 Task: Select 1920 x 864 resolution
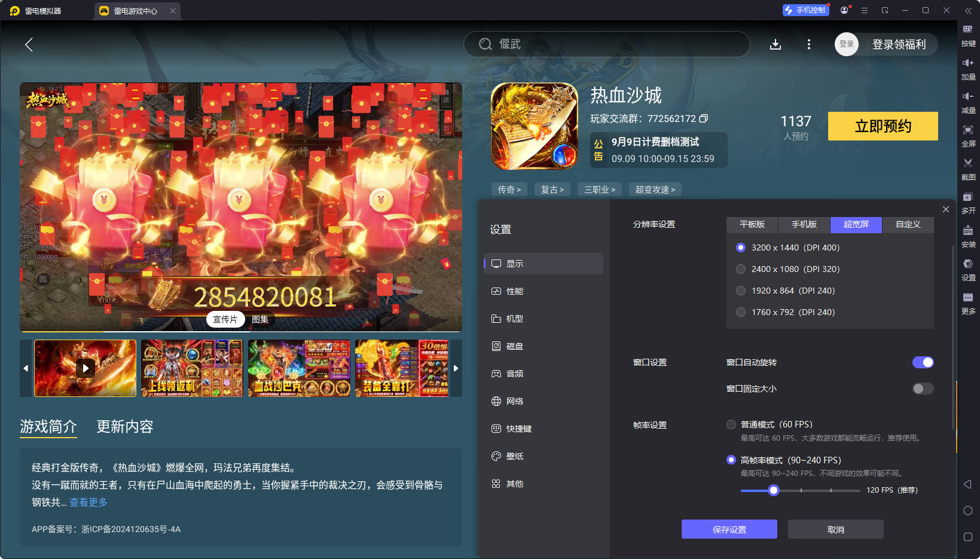click(741, 291)
